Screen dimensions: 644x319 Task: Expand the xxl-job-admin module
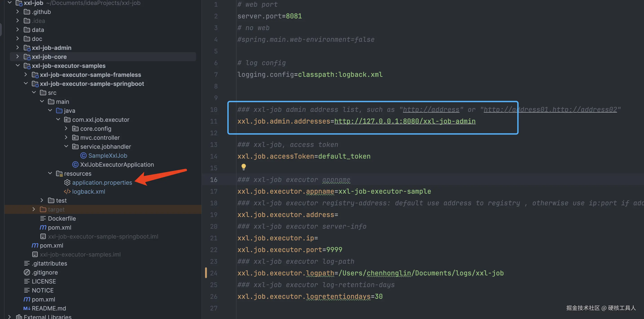tap(18, 48)
